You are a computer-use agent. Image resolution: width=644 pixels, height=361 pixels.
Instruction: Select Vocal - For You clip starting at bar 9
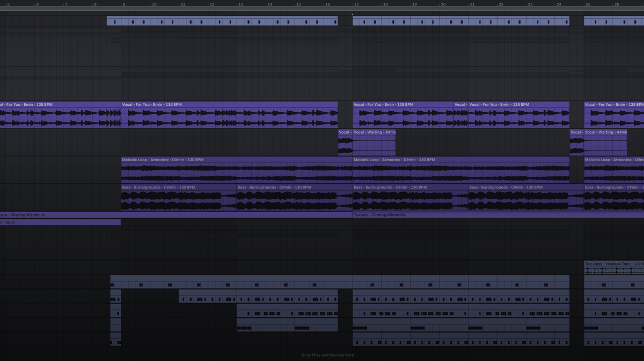(x=229, y=114)
